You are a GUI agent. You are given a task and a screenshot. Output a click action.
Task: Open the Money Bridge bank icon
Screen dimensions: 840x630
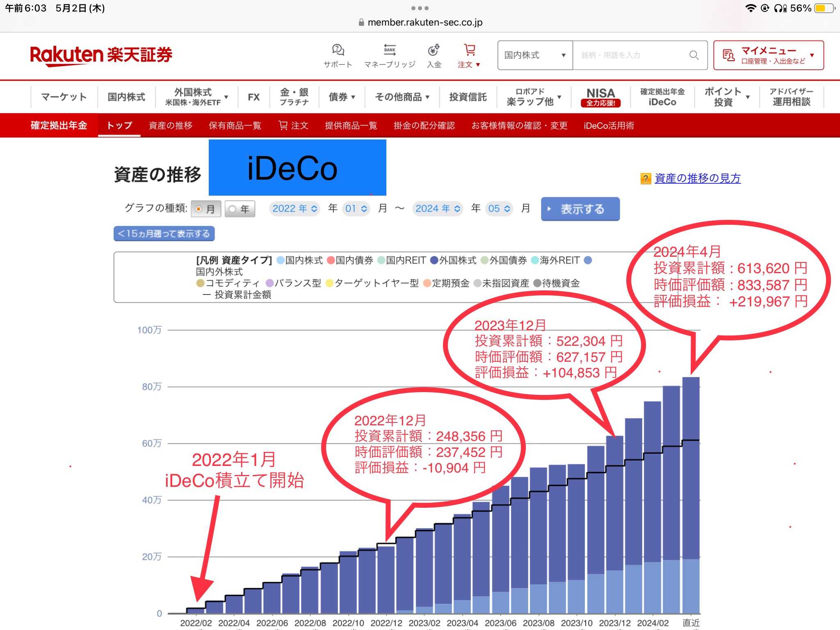[x=389, y=50]
